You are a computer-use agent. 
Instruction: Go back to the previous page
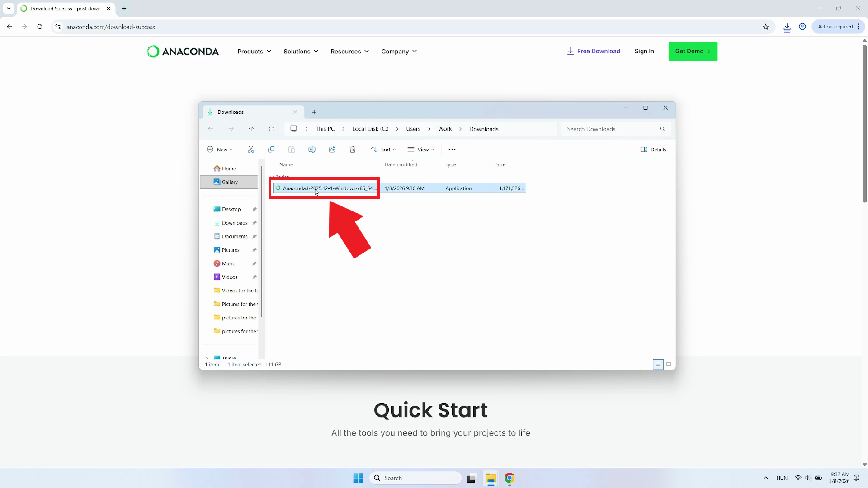click(x=9, y=27)
